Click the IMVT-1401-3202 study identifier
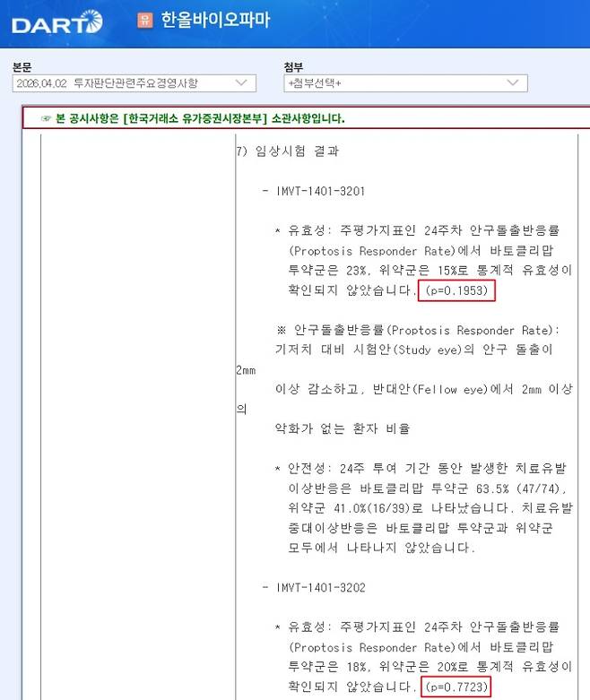Image resolution: width=590 pixels, height=700 pixels. tap(321, 587)
